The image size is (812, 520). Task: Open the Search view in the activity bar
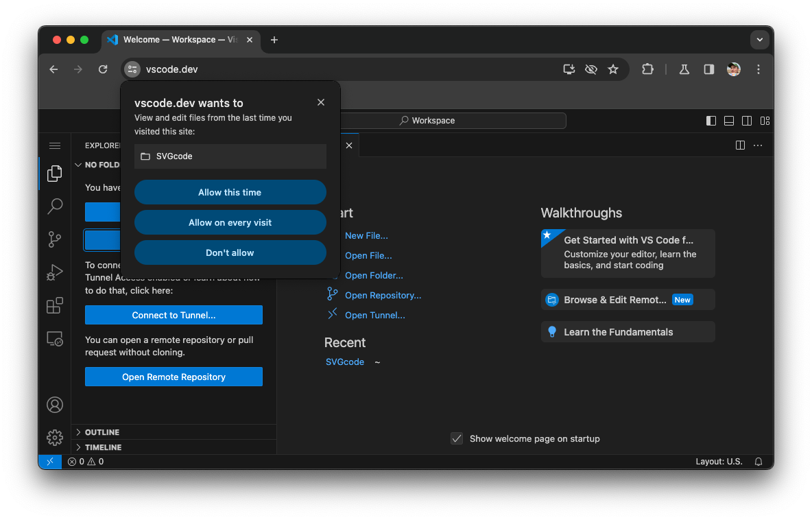pos(55,206)
